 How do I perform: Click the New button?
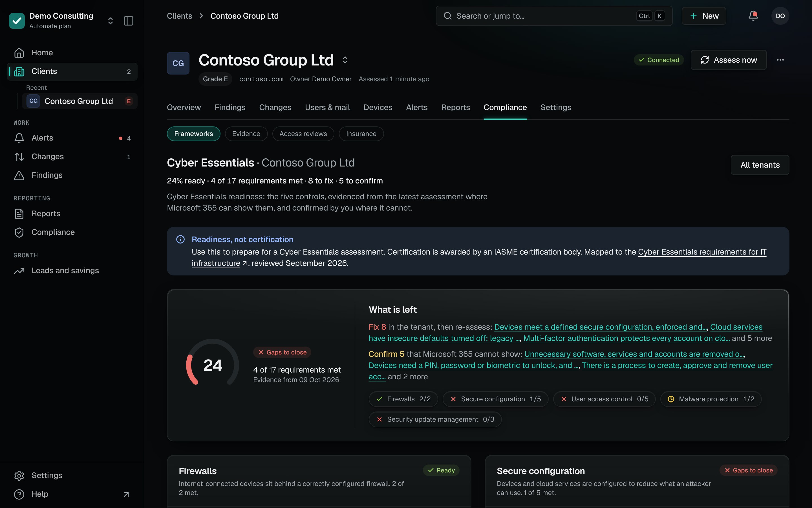coord(704,16)
